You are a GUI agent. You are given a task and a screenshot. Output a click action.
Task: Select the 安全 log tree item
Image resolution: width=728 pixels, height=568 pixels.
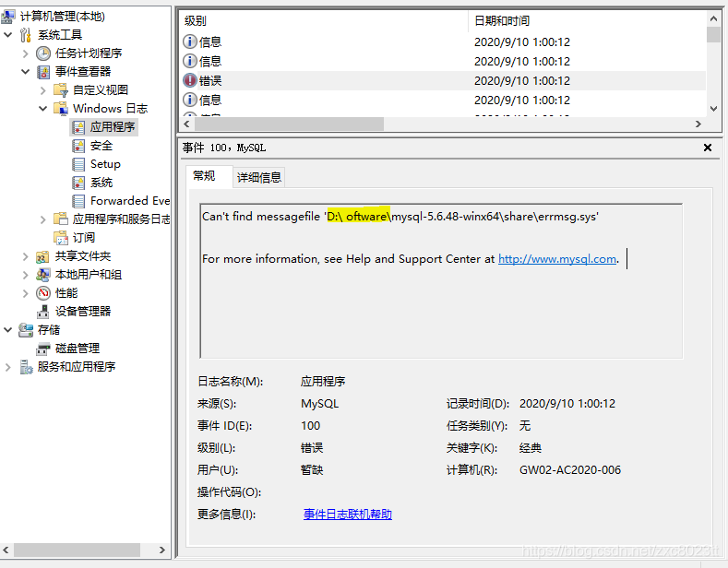[x=101, y=146]
